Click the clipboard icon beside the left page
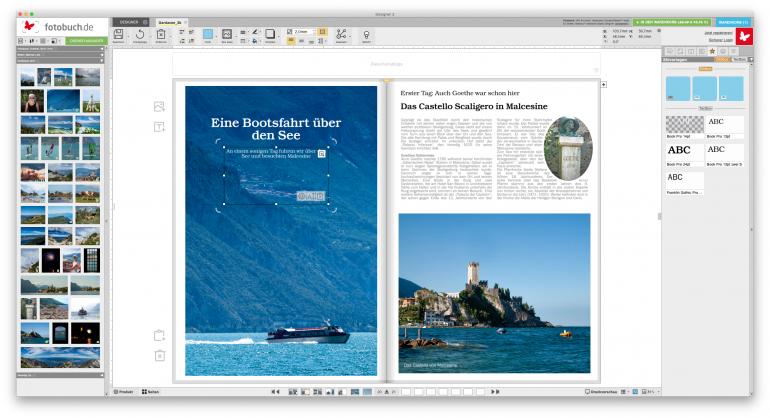The image size is (770, 418). tap(159, 335)
